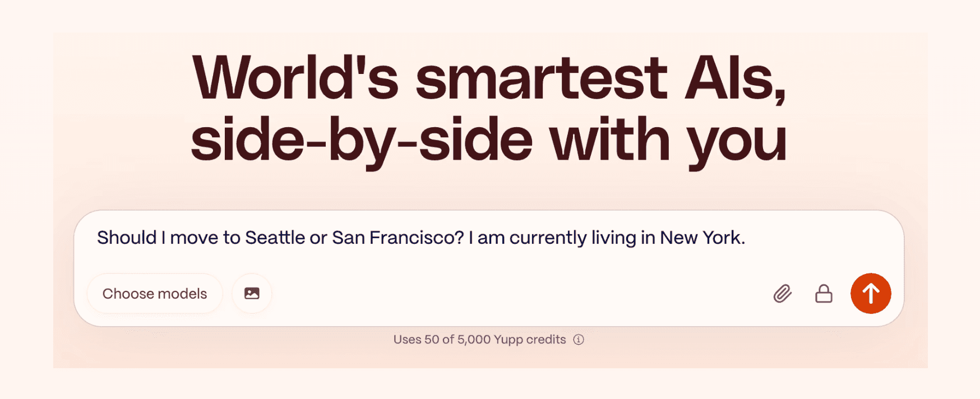Open the Choose models selector

[x=155, y=293]
